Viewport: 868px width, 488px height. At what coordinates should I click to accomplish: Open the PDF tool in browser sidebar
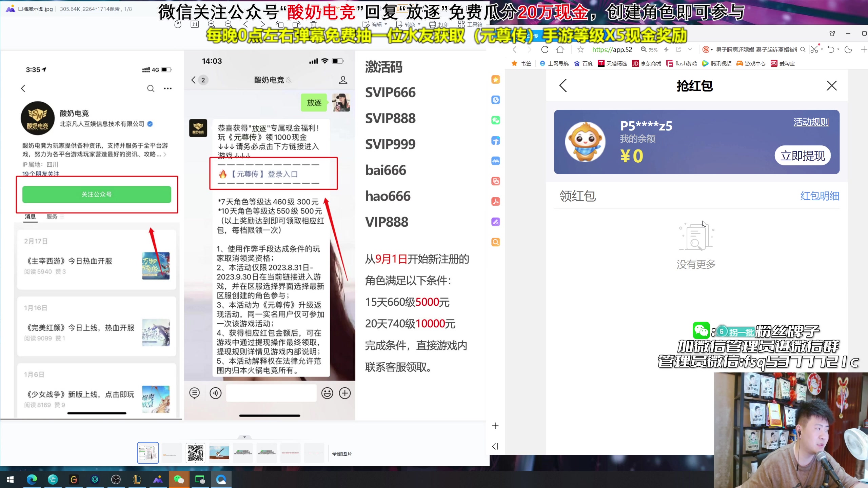pos(495,201)
